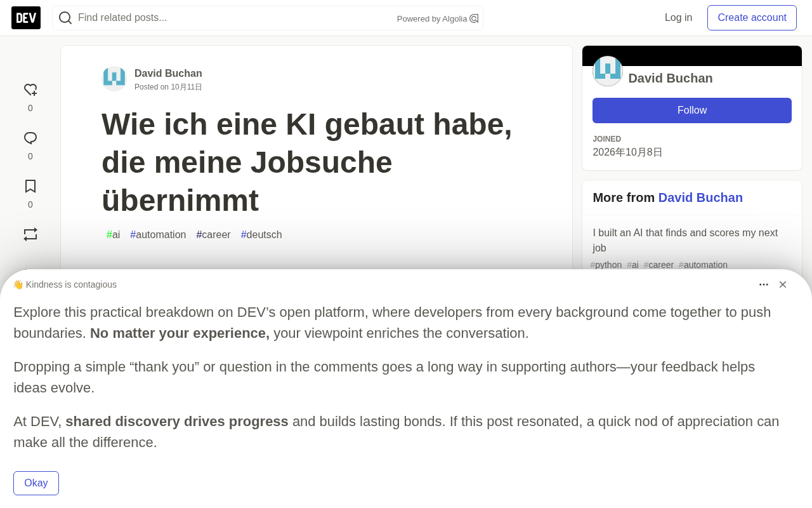Dismiss the banner with Okay
This screenshot has height=508, width=812.
pyautogui.click(x=36, y=483)
